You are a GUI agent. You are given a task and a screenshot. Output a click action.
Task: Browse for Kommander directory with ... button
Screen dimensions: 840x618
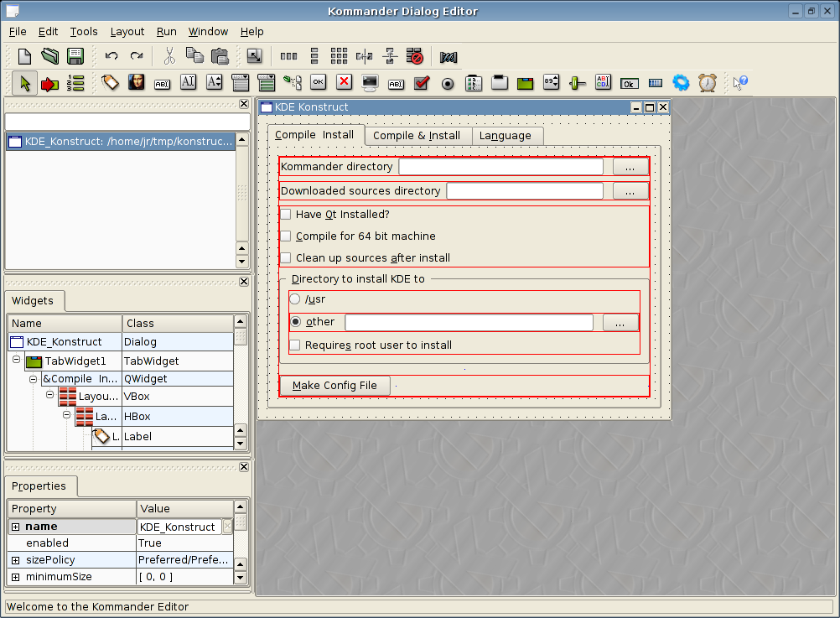tap(630, 167)
